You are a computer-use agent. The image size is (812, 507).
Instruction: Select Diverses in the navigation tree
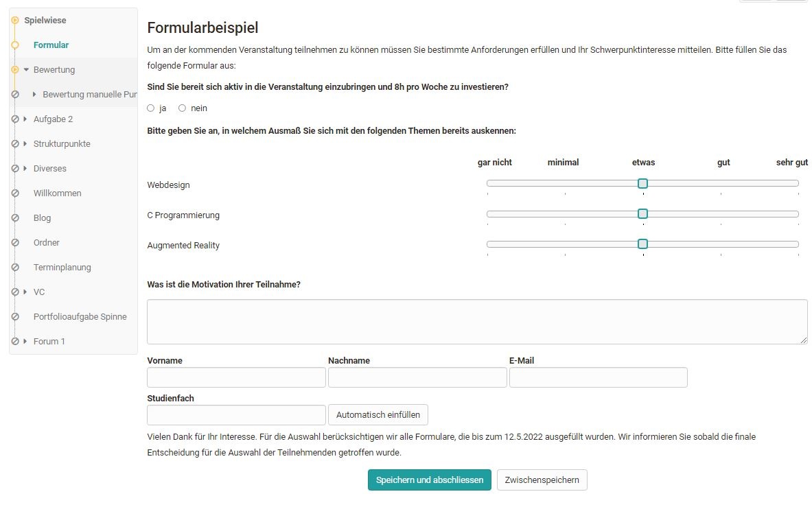click(x=51, y=168)
